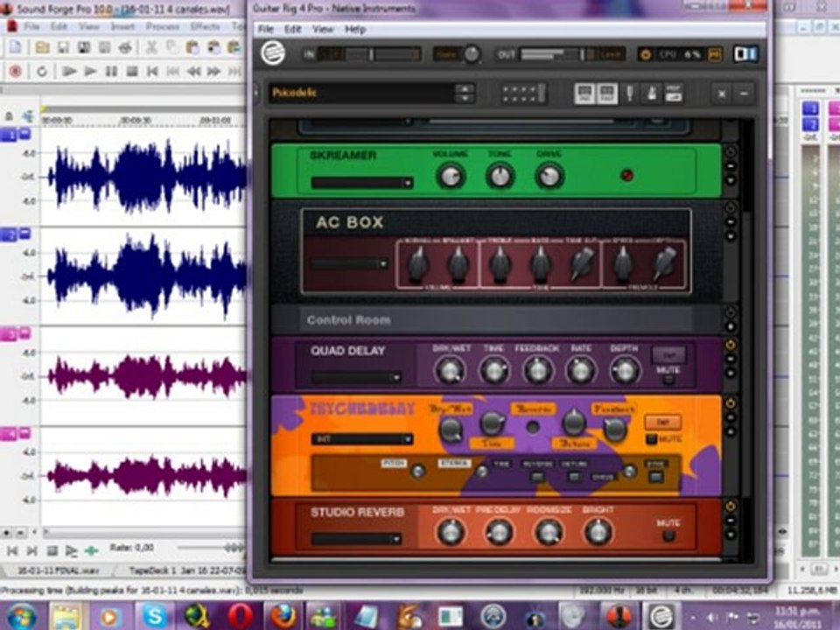Click Go to Start in Sound Forge transport
The image size is (840, 630).
[x=152, y=71]
